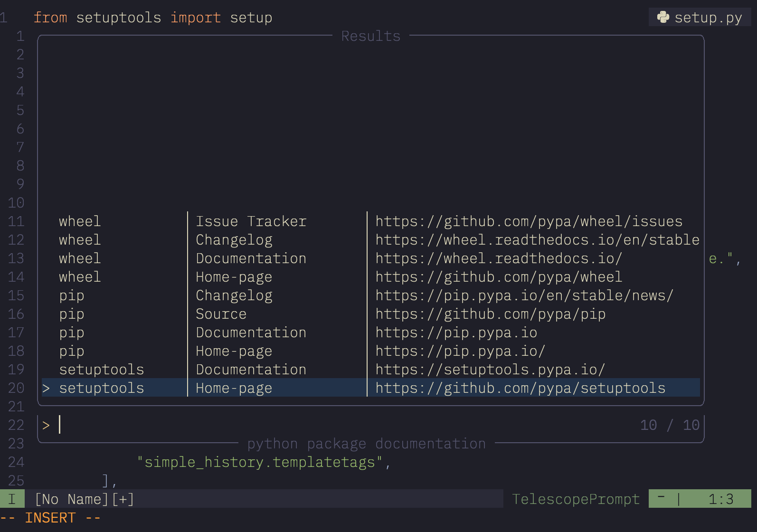Click the pip name in the Source row
Image resolution: width=757 pixels, height=532 pixels.
pos(72,314)
